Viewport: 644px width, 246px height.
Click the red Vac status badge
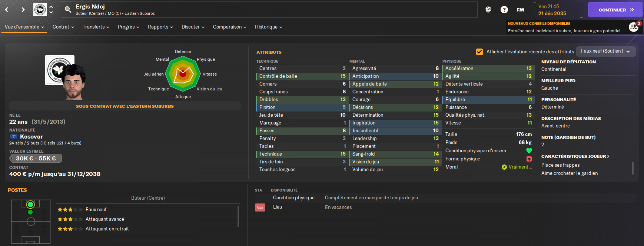click(x=260, y=207)
